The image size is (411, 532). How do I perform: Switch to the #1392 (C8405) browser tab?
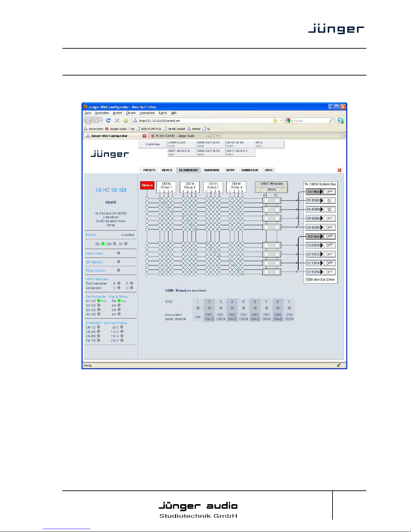pos(181,136)
